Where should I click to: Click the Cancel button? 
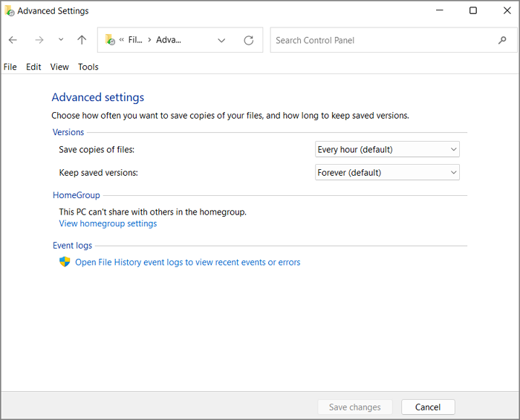[x=428, y=407]
